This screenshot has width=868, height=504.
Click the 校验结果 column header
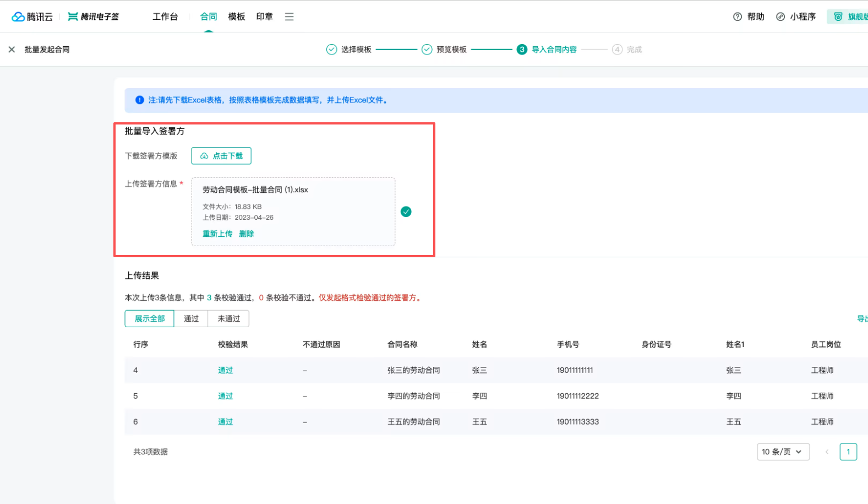(x=233, y=344)
